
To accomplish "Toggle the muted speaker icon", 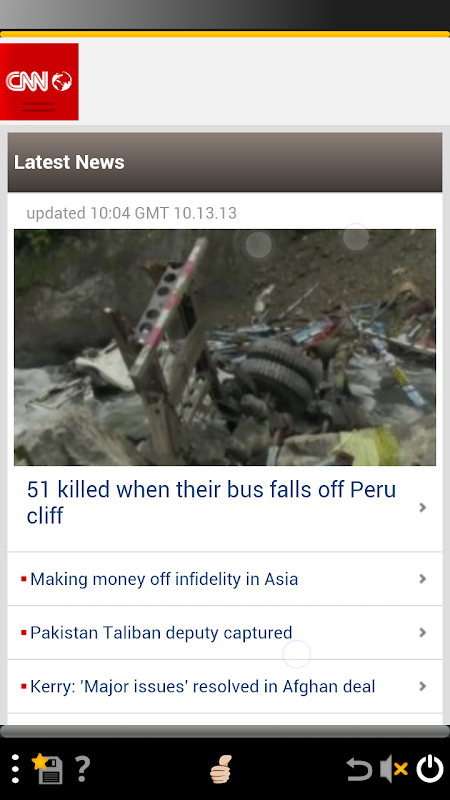I will coord(394,769).
